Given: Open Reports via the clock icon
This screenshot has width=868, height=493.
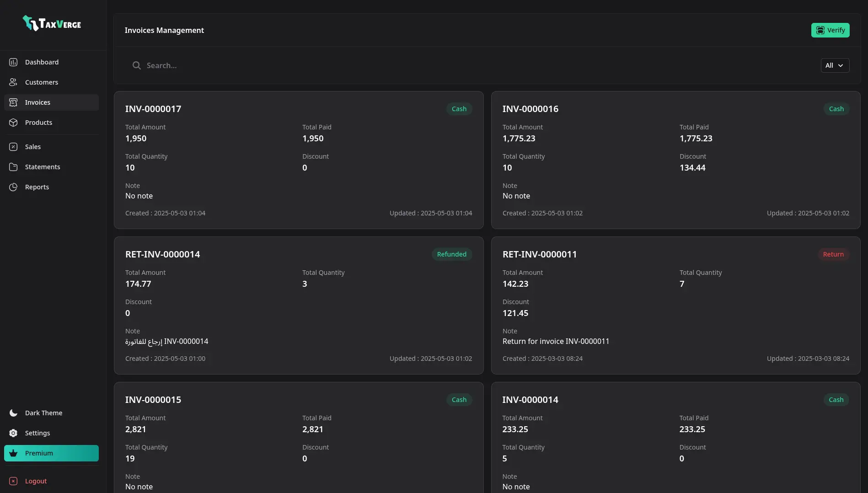Looking at the screenshot, I should pyautogui.click(x=13, y=187).
